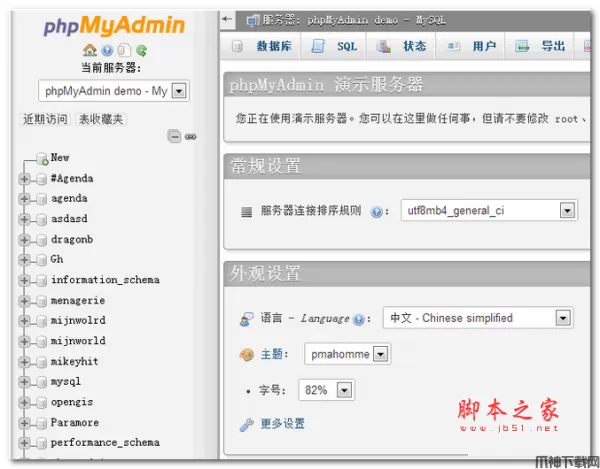Open the Paramore database
Image resolution: width=600 pixels, height=469 pixels.
click(75, 423)
